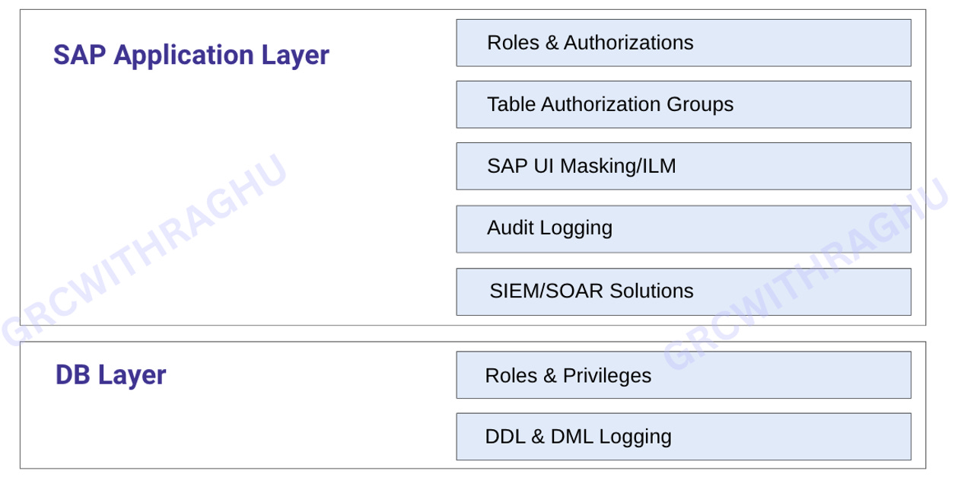Select the Audit Logging box
Image resolution: width=980 pixels, height=487 pixels.
[682, 228]
